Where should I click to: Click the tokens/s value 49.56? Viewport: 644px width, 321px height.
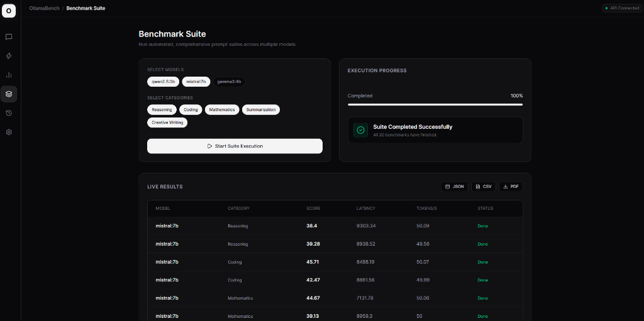click(x=423, y=244)
